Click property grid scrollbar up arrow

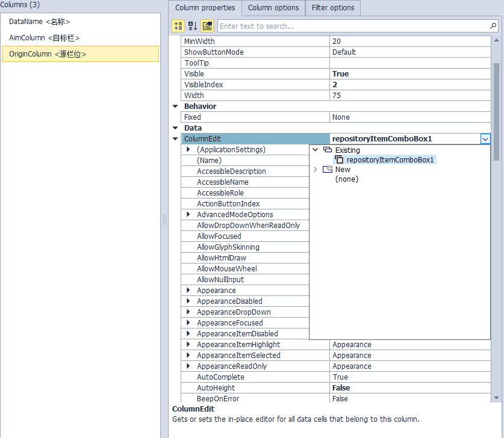click(x=496, y=40)
